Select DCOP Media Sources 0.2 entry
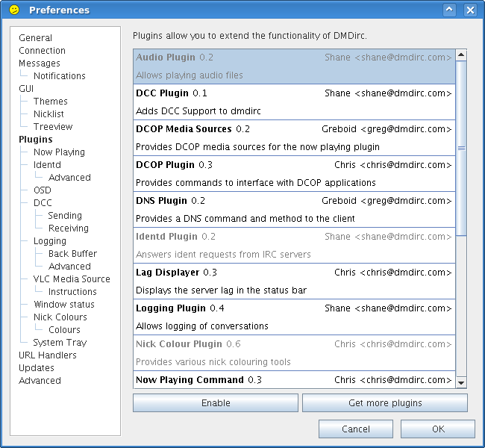Screen dimensions: 485x448 [294, 138]
